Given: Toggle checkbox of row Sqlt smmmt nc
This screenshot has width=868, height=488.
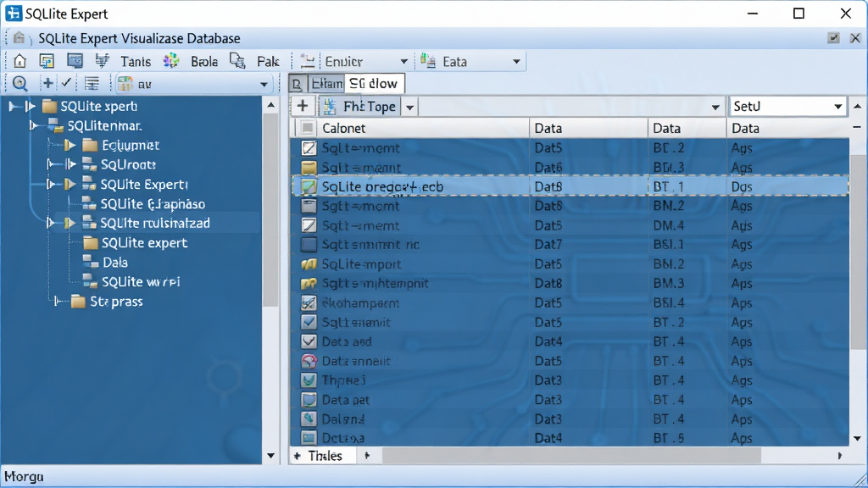Looking at the screenshot, I should click(x=309, y=245).
